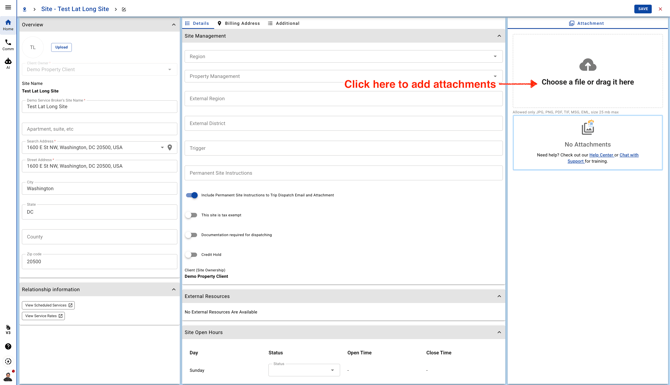This screenshot has width=670, height=385.
Task: Open the Sunday Status dropdown
Action: coord(304,370)
